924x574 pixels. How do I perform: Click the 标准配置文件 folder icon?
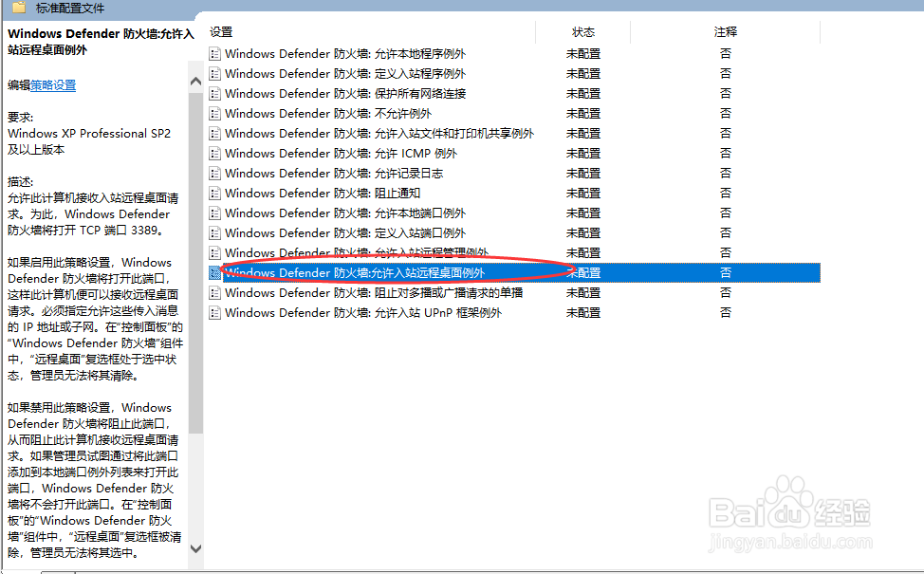pos(19,7)
